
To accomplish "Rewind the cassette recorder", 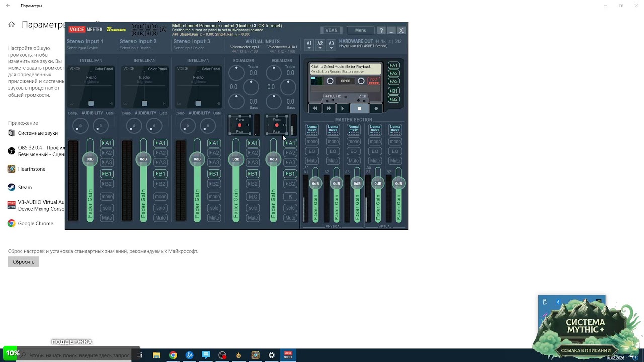I will coord(315,108).
